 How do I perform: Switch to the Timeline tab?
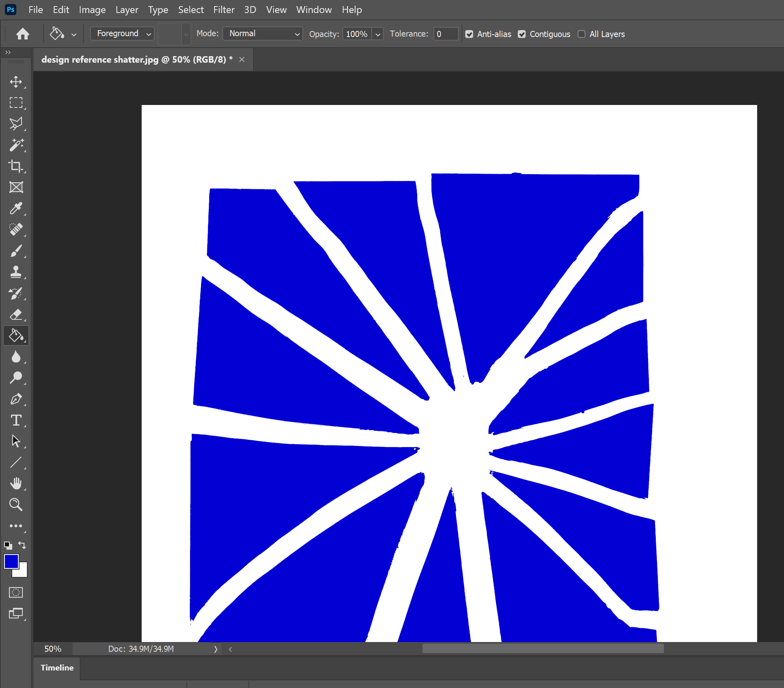pos(57,668)
